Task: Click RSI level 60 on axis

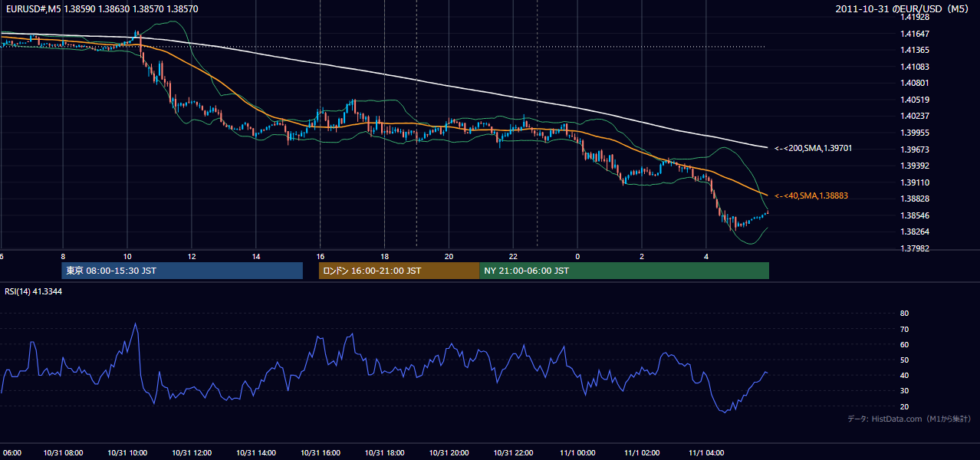Action: click(904, 344)
